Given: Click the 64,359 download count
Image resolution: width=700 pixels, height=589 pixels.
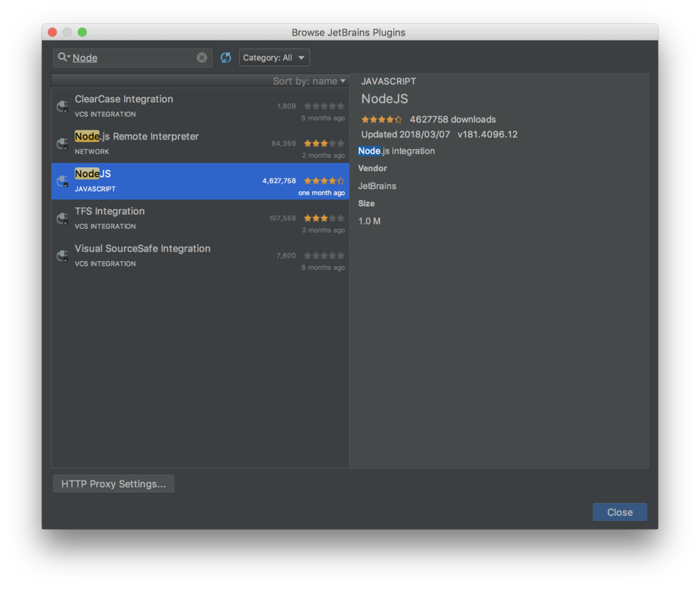Looking at the screenshot, I should pos(284,143).
